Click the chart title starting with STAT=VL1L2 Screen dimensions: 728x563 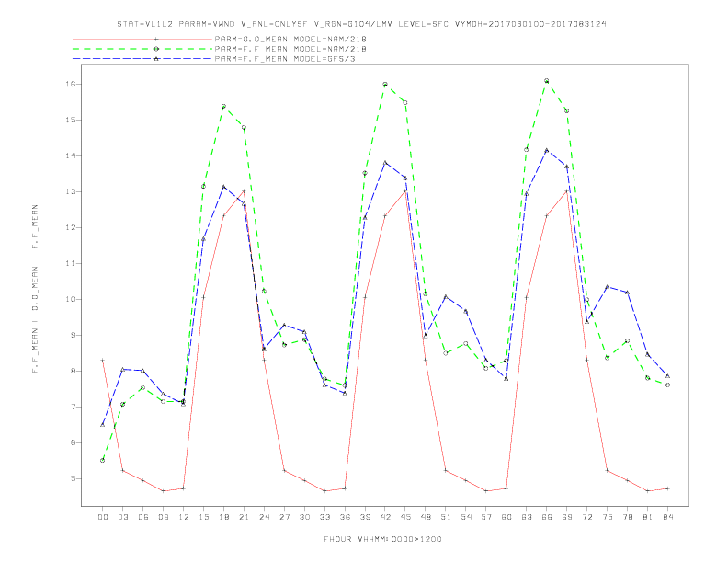[361, 24]
